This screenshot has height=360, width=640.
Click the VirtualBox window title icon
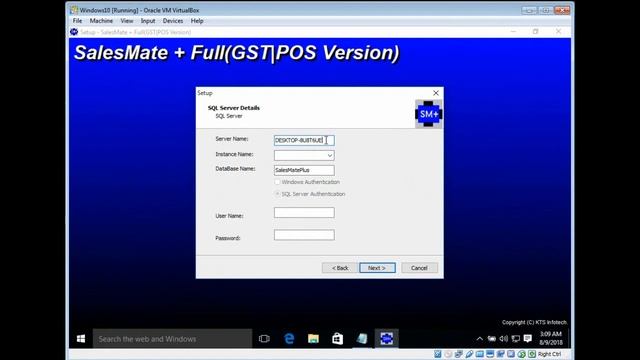pos(74,10)
